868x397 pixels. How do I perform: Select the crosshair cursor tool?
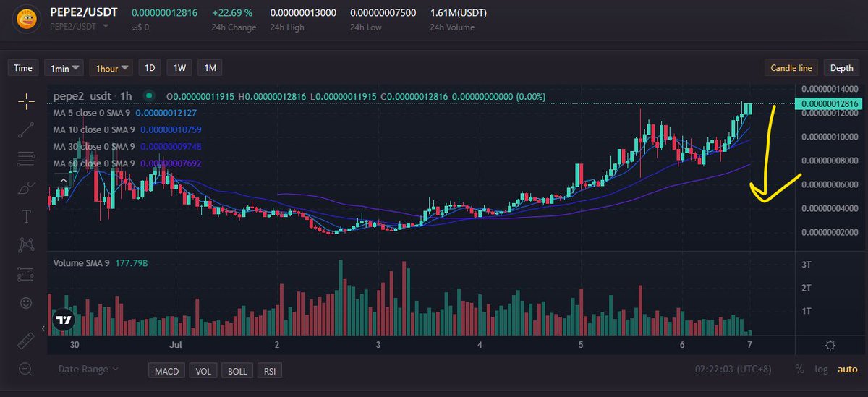26,102
